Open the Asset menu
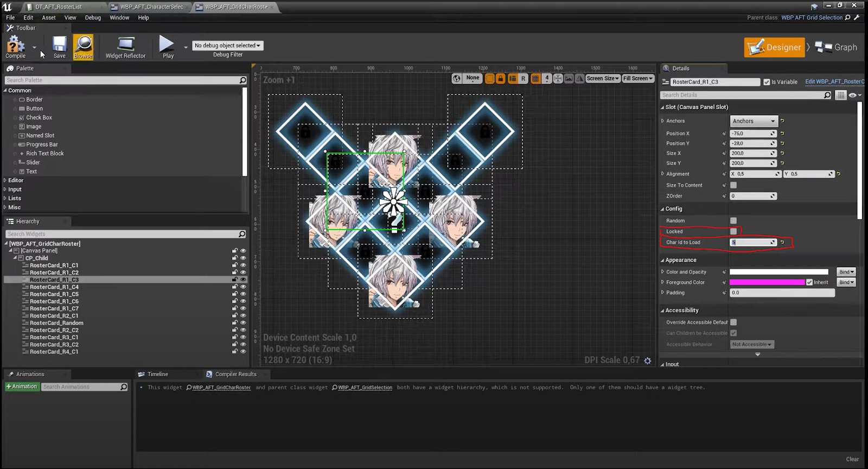Viewport: 868px width, 469px height. point(48,17)
